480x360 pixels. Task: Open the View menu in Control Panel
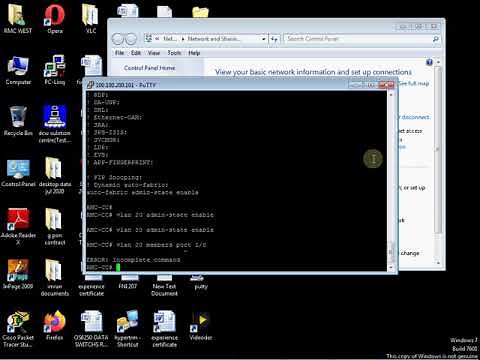pyautogui.click(x=154, y=53)
